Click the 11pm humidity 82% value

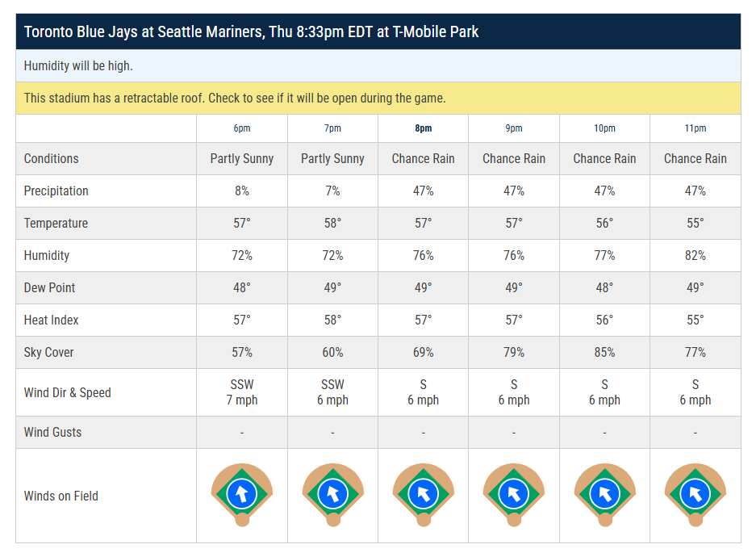695,256
